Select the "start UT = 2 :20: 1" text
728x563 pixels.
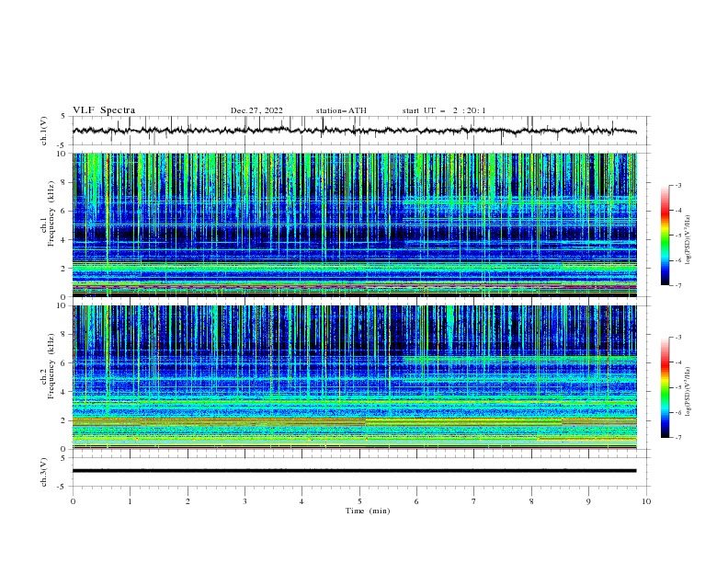[x=444, y=110]
